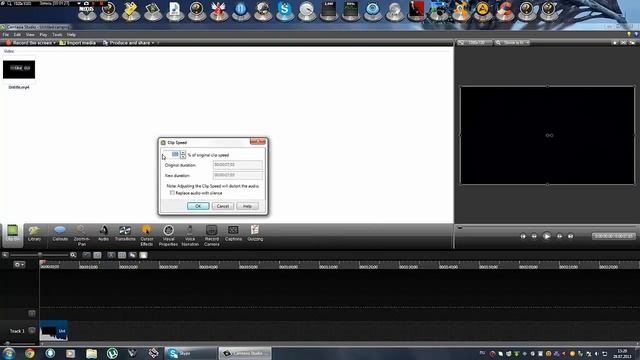Viewport: 640px width, 360px height.
Task: Click the Play button in preview
Action: (x=547, y=236)
